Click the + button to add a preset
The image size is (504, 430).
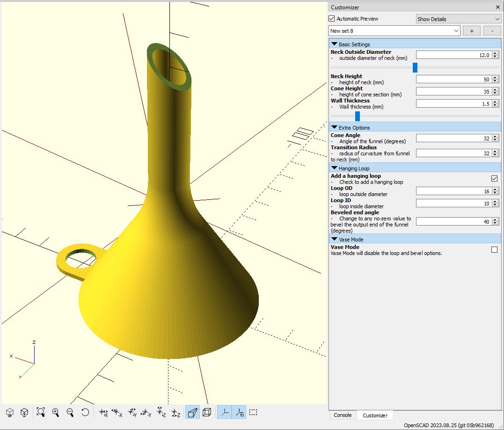click(471, 30)
